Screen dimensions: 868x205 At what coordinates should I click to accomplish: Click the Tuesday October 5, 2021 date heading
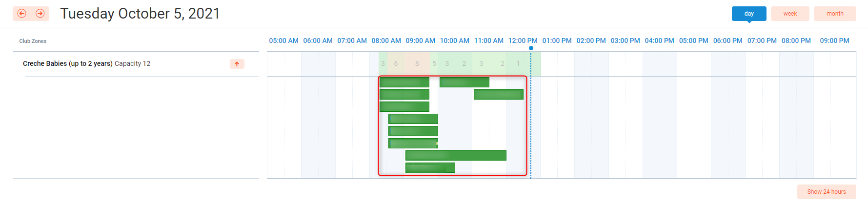140,14
